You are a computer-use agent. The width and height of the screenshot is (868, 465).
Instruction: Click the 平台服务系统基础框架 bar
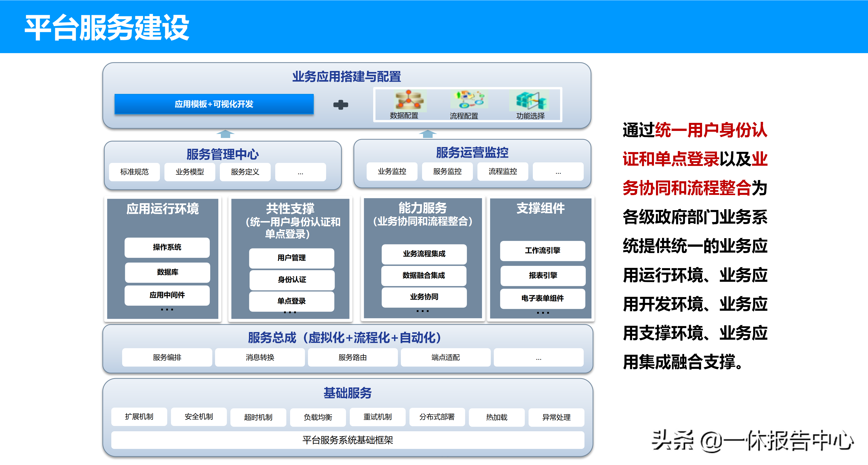(348, 440)
